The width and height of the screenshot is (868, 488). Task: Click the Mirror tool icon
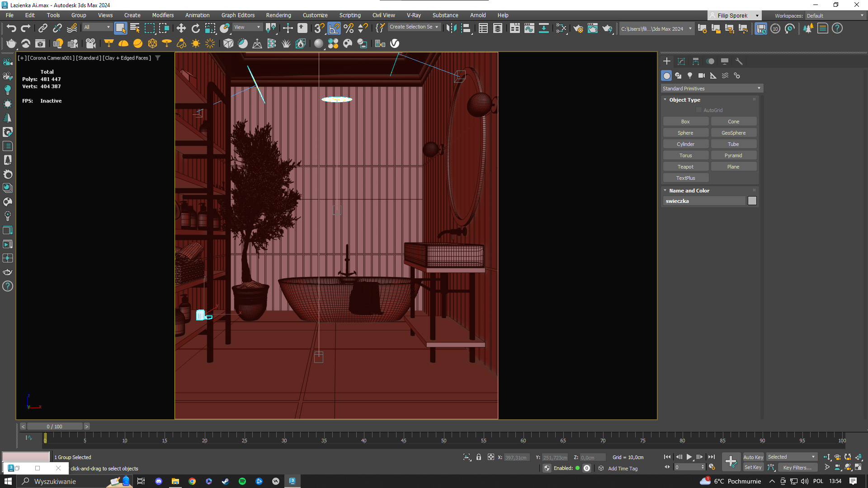(451, 28)
